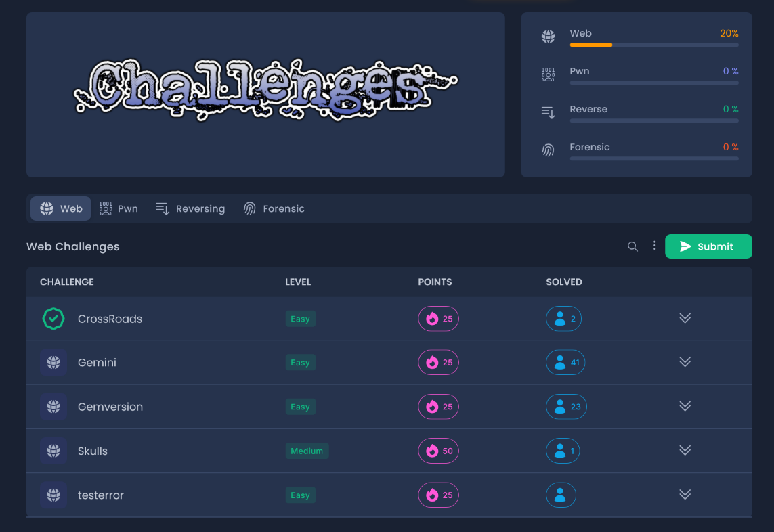Switch to the Reversing tab
The width and height of the screenshot is (774, 532).
pos(190,208)
